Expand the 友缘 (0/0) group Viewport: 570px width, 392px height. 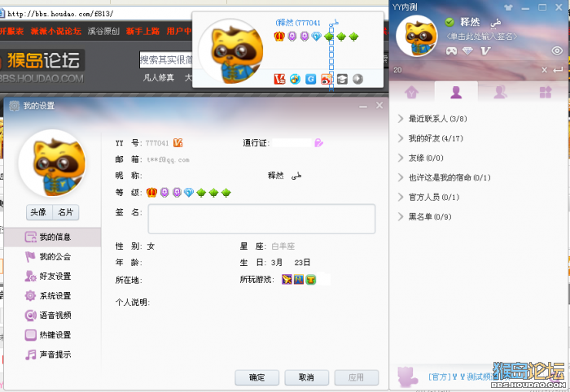pyautogui.click(x=421, y=158)
